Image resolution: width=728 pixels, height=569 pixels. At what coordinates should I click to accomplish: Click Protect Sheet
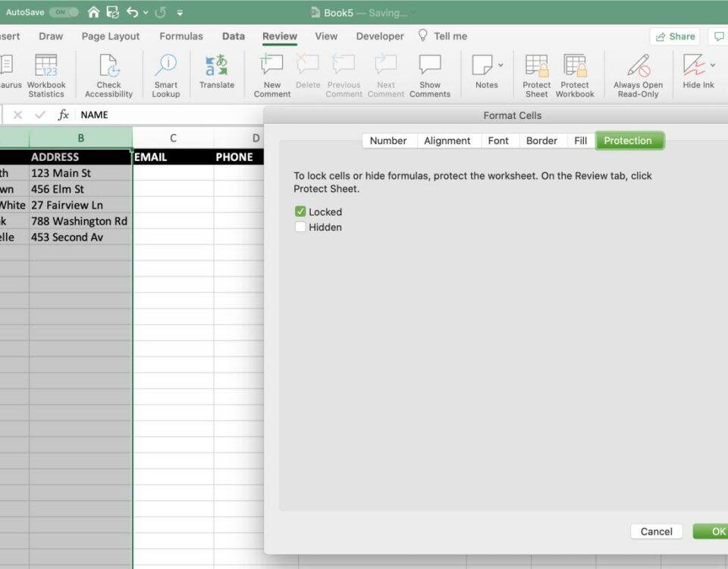(536, 76)
